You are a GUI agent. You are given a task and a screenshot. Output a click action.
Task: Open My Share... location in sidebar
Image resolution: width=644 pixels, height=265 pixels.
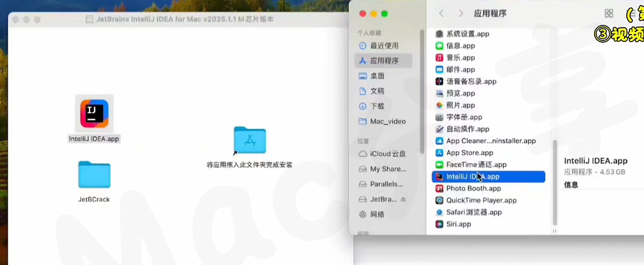382,169
